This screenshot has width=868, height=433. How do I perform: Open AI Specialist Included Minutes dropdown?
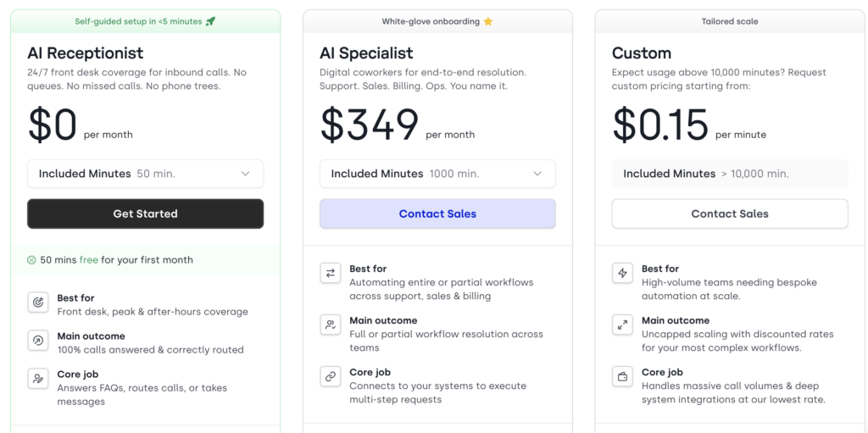pyautogui.click(x=437, y=174)
